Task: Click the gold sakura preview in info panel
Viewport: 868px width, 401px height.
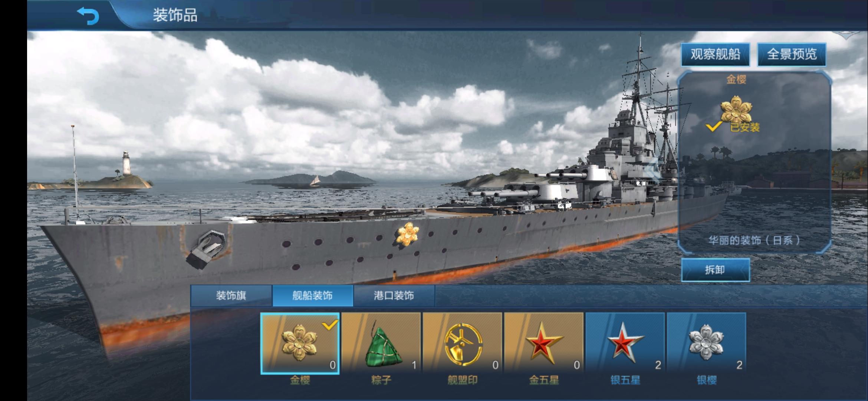Action: pyautogui.click(x=736, y=109)
